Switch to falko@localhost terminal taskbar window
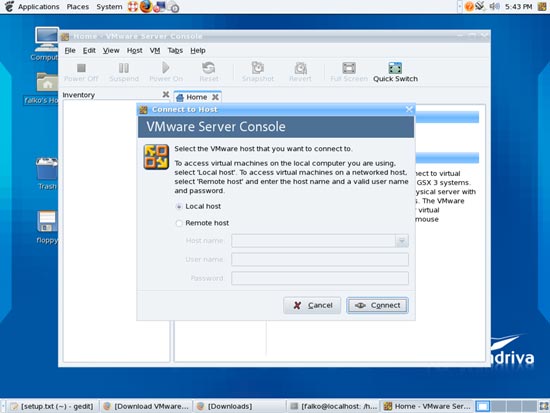 pyautogui.click(x=334, y=406)
